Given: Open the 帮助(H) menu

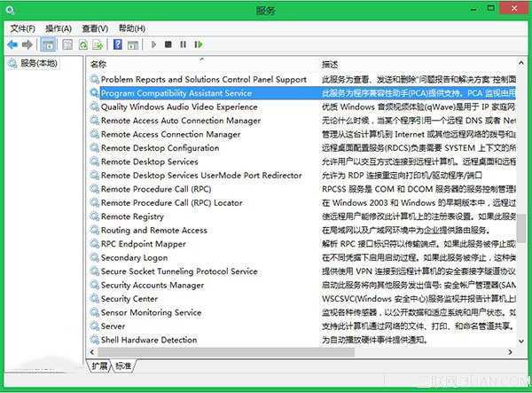Looking at the screenshot, I should click(132, 28).
